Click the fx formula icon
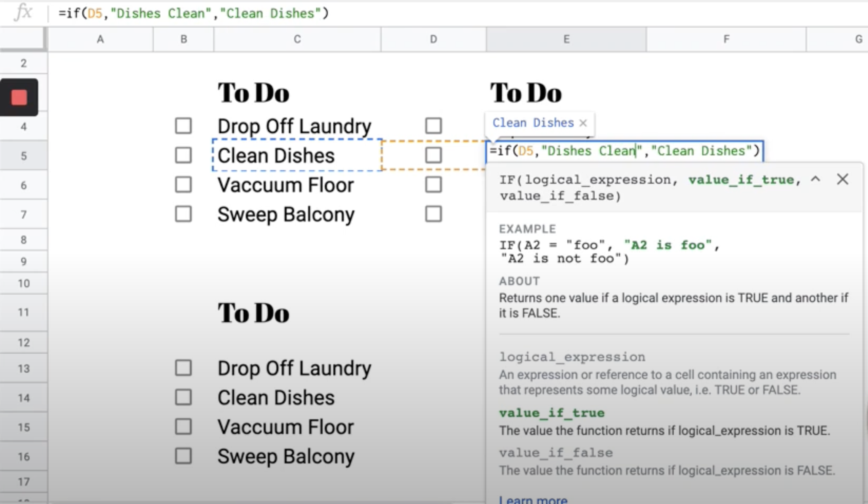This screenshot has height=504, width=868. [23, 13]
